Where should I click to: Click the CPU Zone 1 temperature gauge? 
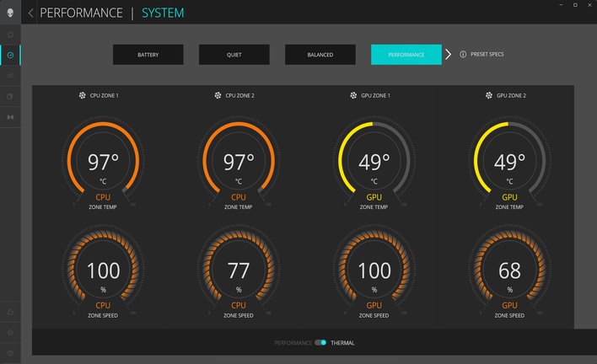click(103, 162)
